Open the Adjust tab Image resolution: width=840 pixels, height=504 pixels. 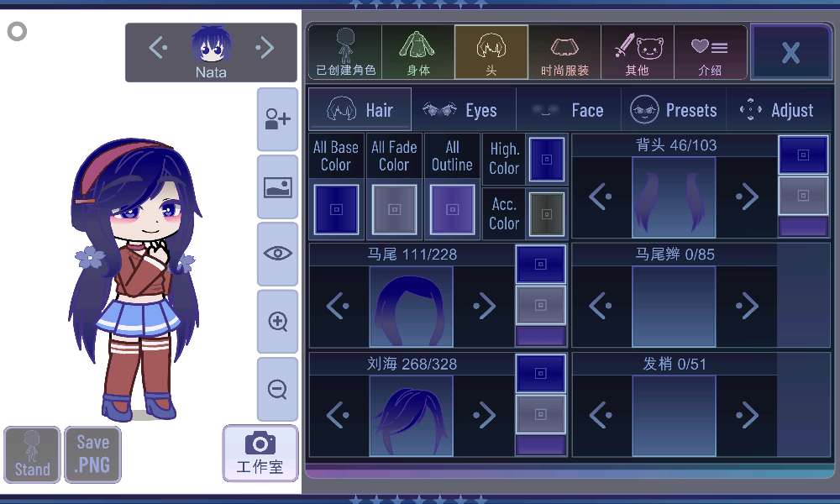(x=776, y=110)
